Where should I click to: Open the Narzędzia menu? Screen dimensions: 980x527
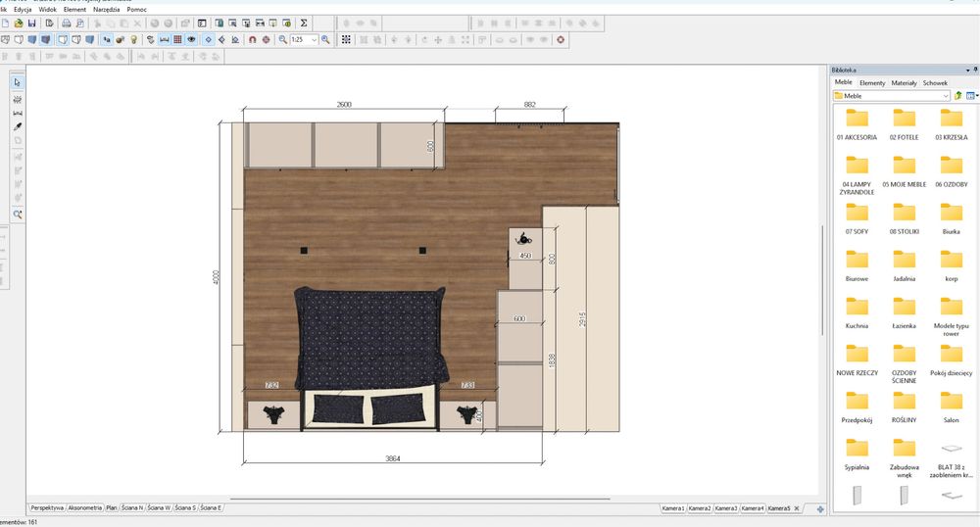(x=106, y=9)
